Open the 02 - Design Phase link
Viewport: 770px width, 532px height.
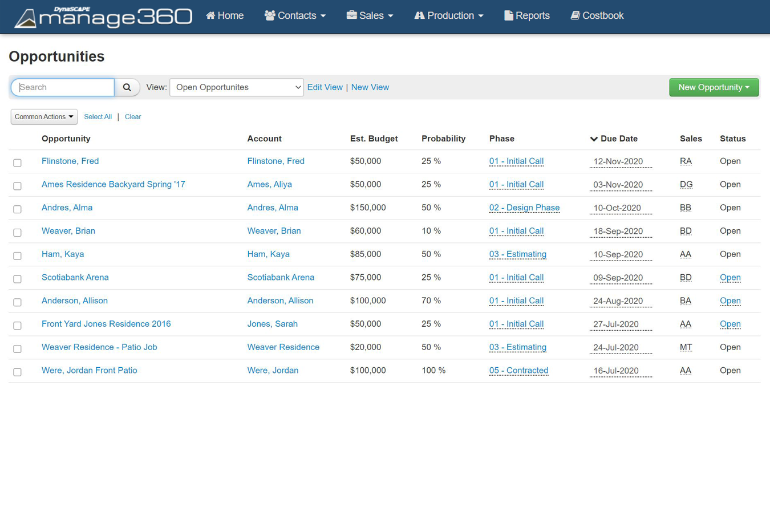pos(524,208)
